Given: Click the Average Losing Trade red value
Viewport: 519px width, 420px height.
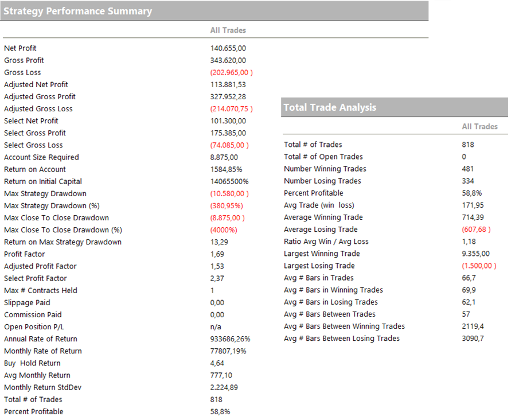Looking at the screenshot, I should [x=475, y=229].
